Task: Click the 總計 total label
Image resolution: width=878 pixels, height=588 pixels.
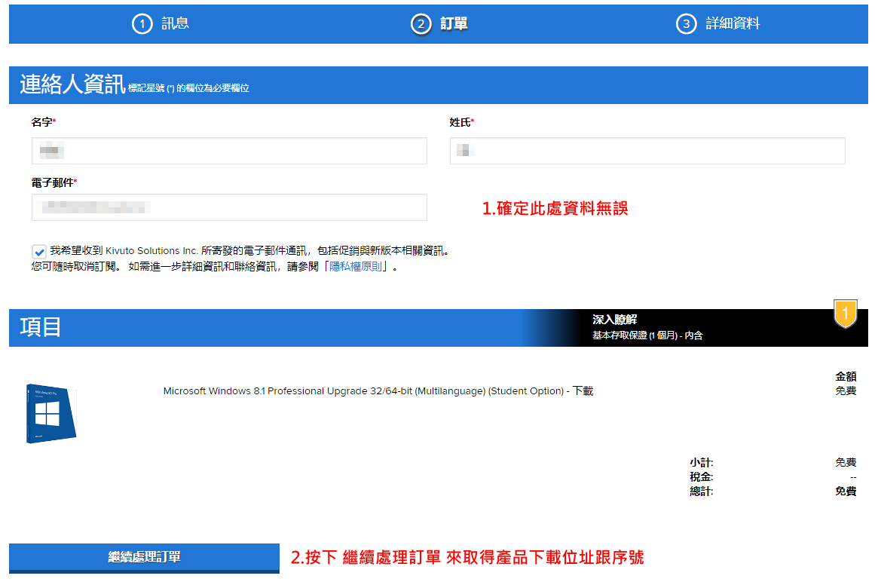Action: pyautogui.click(x=701, y=491)
